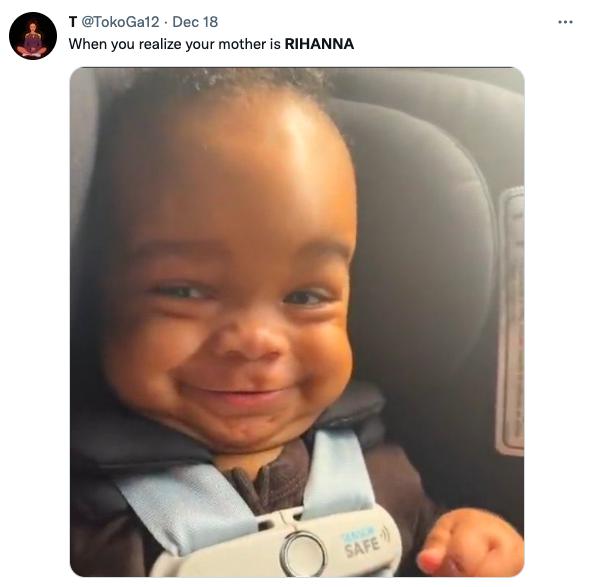Select the bold word RIHANNA
Viewport: 590px width, 587px height.
(319, 44)
